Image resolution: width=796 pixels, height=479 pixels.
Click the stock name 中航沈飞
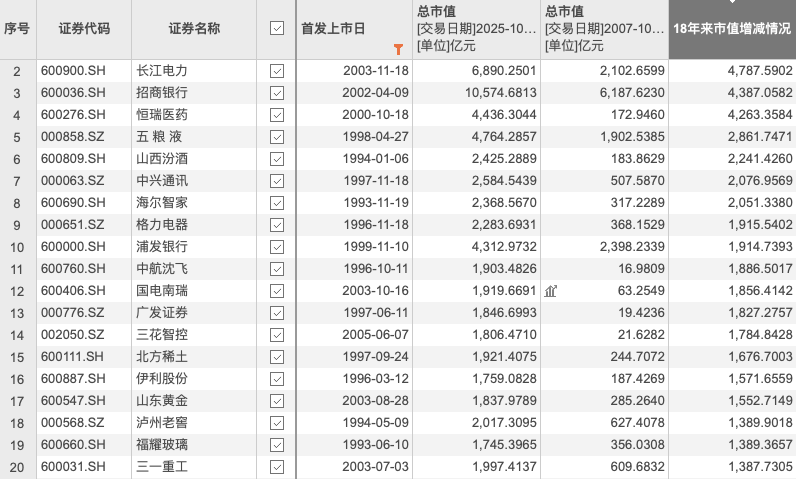162,268
